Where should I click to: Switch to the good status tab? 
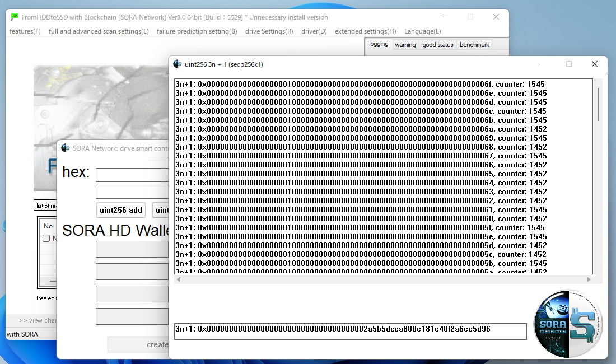click(x=438, y=45)
